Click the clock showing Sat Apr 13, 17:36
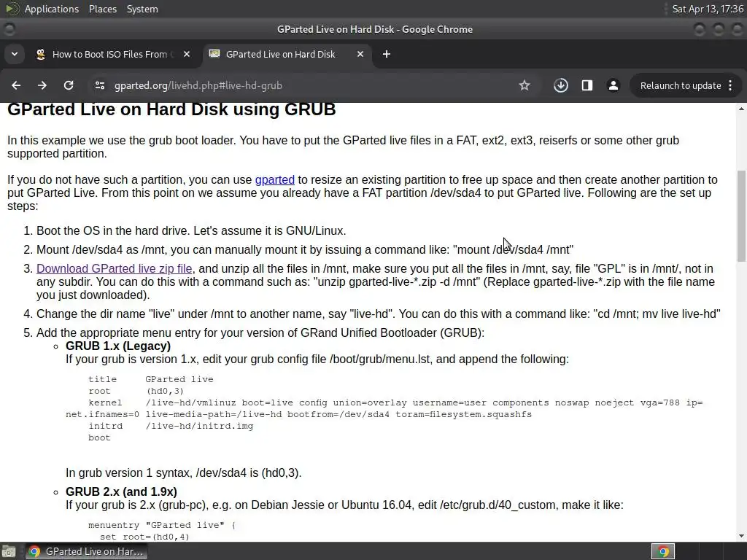The width and height of the screenshot is (747, 560). (x=708, y=9)
